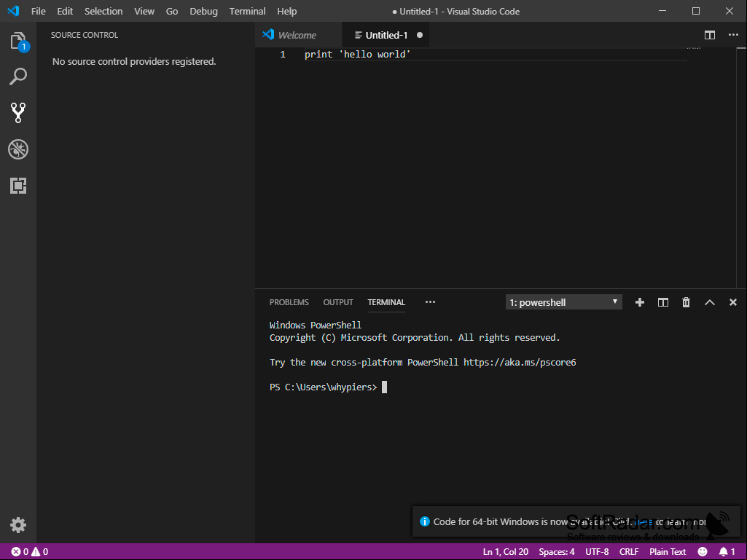
Task: Click 'No source control providers registered.' text
Action: pyautogui.click(x=134, y=61)
